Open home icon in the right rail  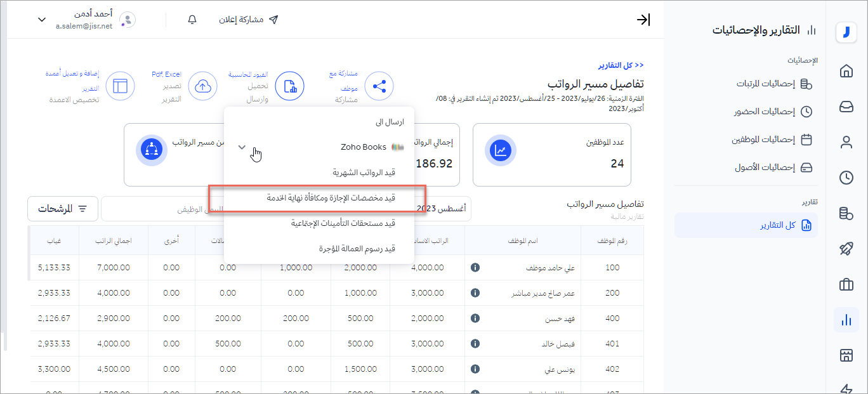[846, 71]
